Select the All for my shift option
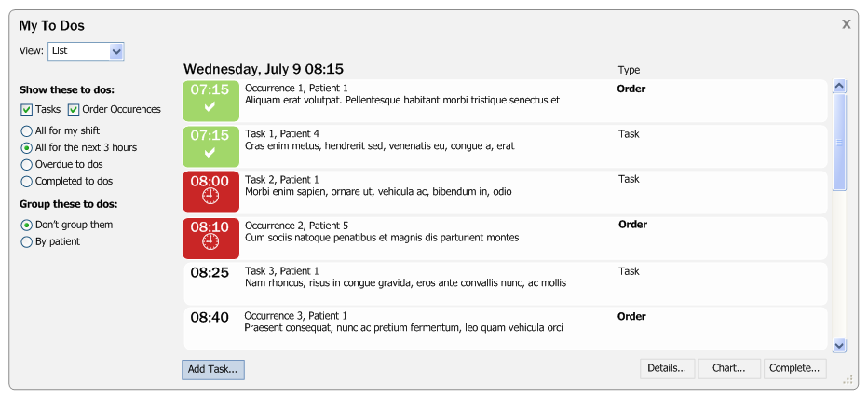The width and height of the screenshot is (868, 398). click(x=27, y=131)
